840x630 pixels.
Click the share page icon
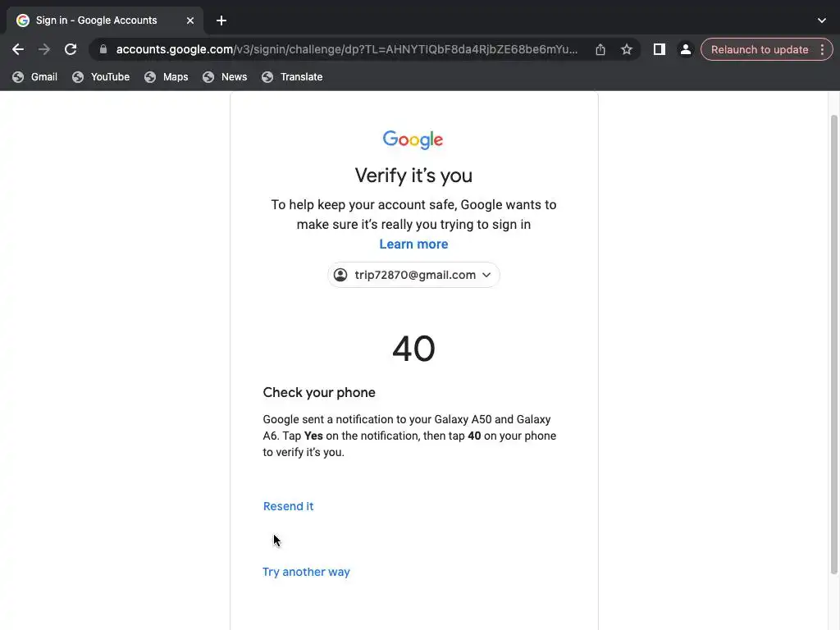[x=600, y=49]
